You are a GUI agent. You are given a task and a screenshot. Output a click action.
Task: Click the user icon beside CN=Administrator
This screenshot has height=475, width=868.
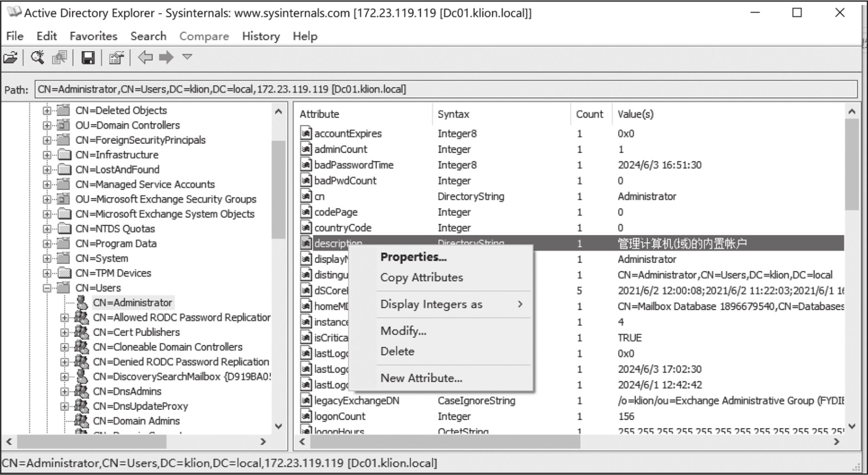pyautogui.click(x=82, y=302)
